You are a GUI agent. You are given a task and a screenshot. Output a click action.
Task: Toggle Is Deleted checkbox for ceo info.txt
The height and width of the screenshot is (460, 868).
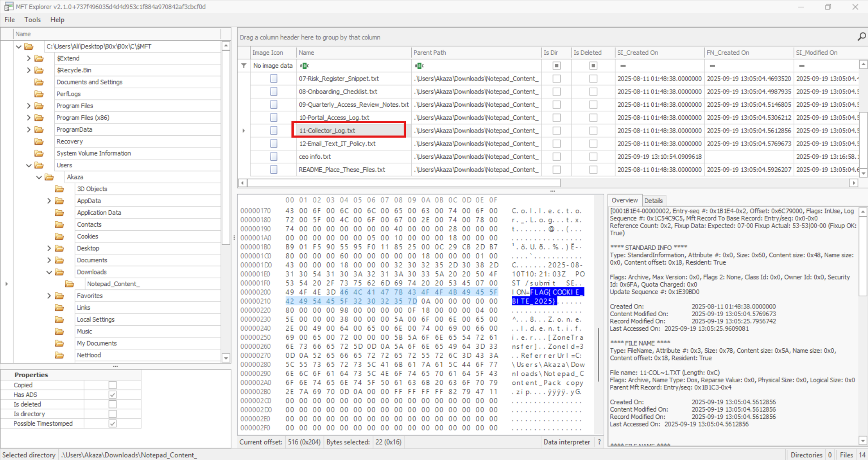click(x=593, y=156)
